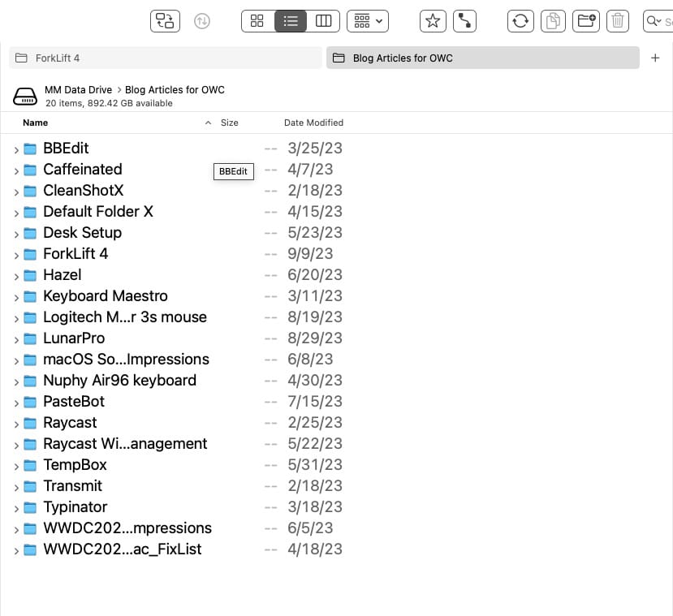Click the copy files toolbar icon
The height and width of the screenshot is (616, 673).
coord(553,21)
